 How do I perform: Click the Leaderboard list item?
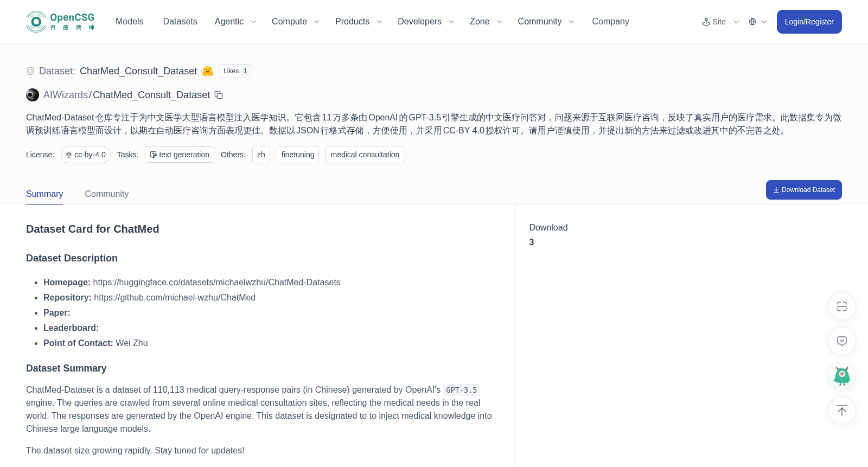tap(71, 328)
